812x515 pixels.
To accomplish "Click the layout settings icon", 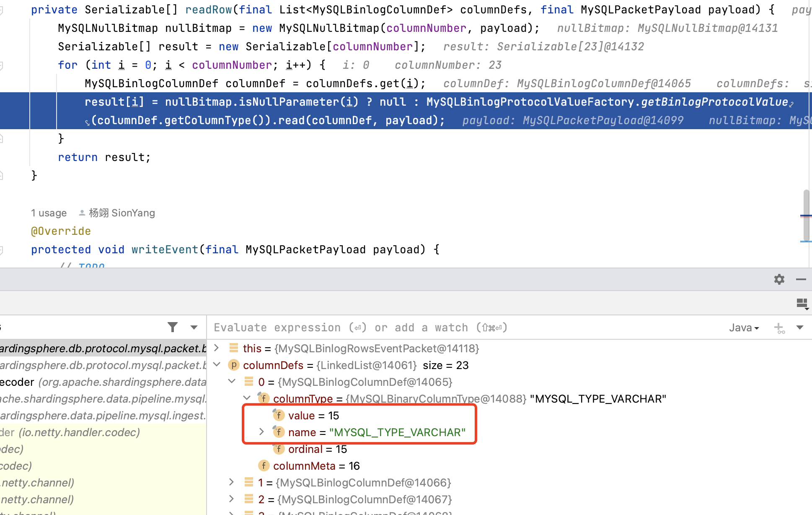I will pyautogui.click(x=802, y=304).
